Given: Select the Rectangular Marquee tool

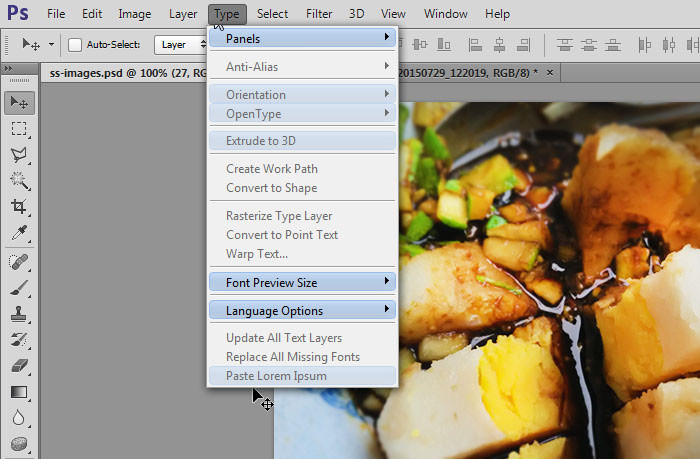Looking at the screenshot, I should (19, 128).
